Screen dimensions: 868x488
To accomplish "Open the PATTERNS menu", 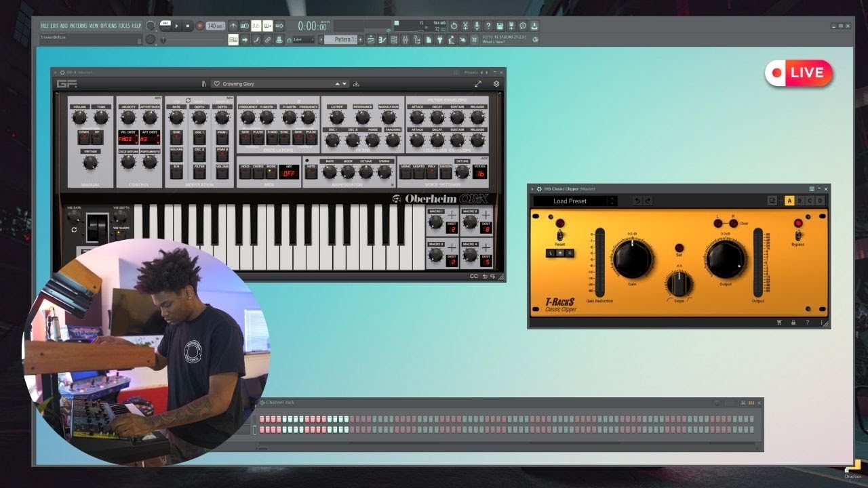I will [78, 26].
